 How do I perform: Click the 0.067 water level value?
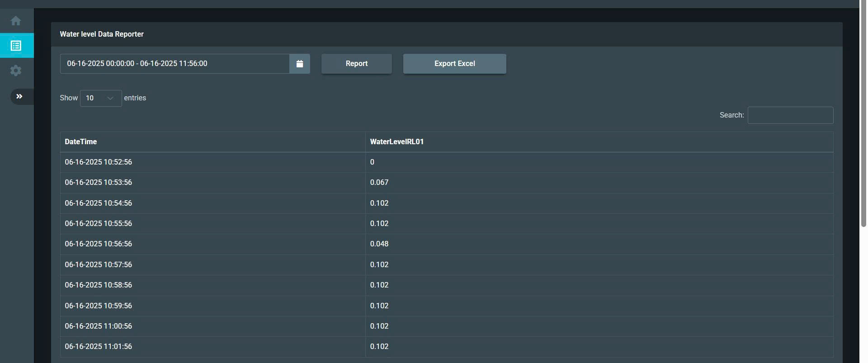pyautogui.click(x=379, y=183)
